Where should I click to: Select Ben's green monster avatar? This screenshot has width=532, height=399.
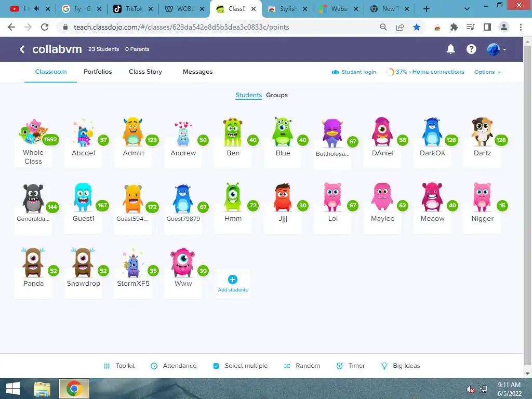[x=233, y=132]
